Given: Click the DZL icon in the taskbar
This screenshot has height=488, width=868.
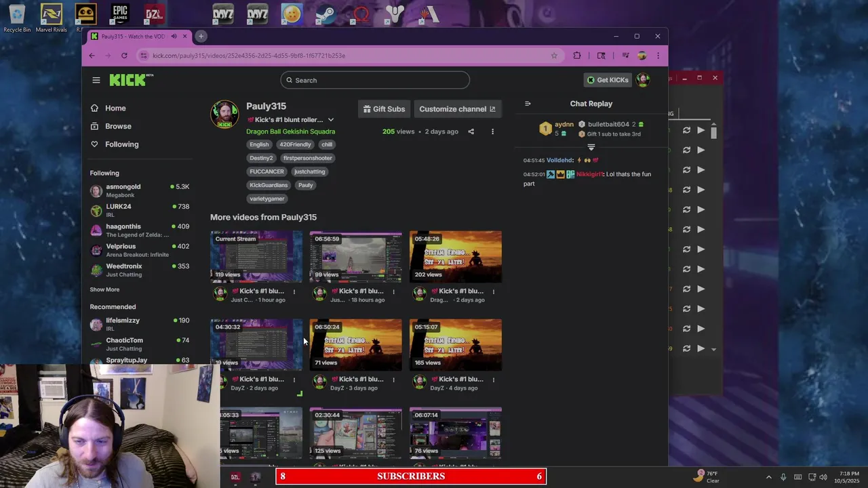Looking at the screenshot, I should [235, 477].
